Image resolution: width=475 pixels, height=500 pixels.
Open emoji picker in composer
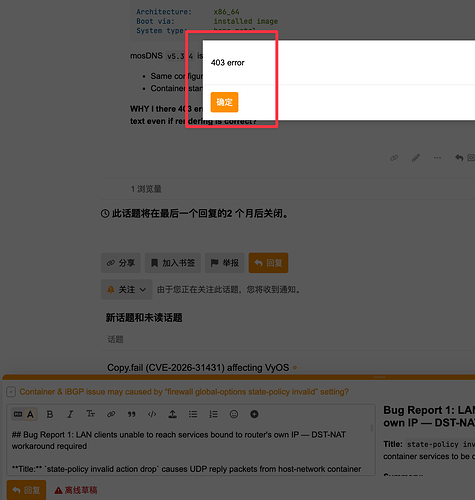tap(234, 414)
